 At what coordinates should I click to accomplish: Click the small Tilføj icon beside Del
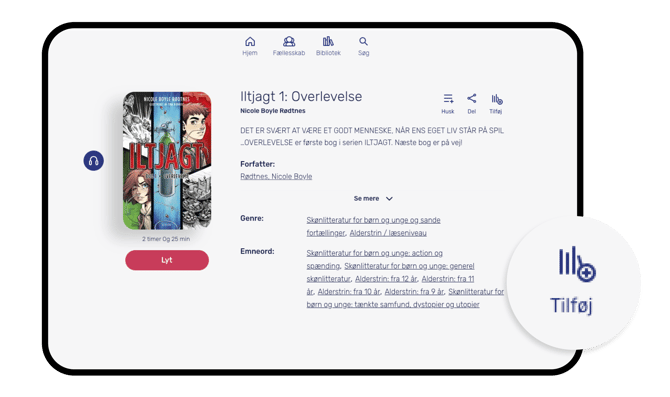(x=496, y=100)
